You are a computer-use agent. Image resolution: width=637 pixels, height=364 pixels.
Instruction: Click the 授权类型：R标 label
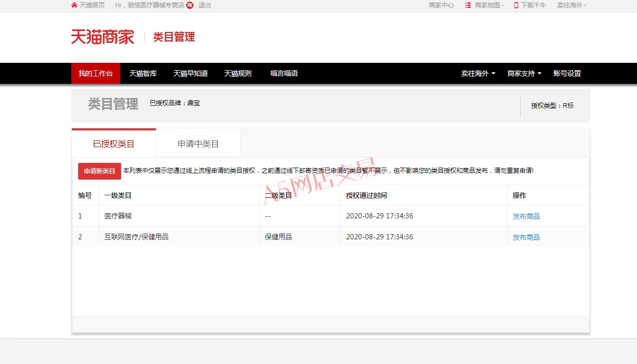553,105
